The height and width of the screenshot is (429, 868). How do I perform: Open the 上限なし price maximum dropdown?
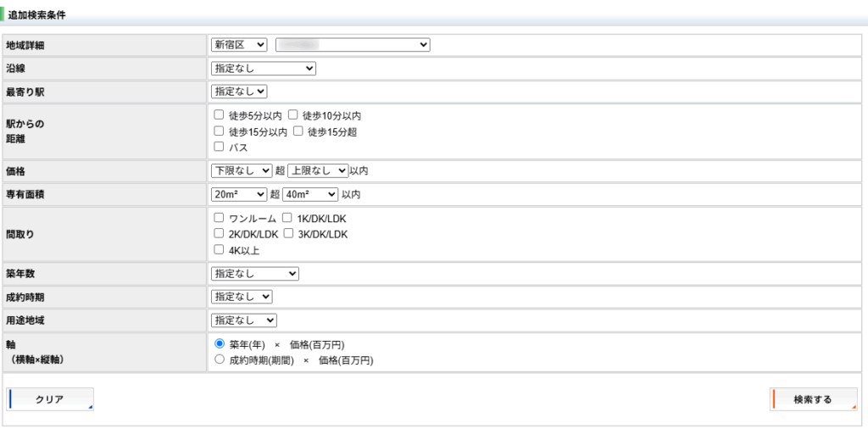point(318,170)
